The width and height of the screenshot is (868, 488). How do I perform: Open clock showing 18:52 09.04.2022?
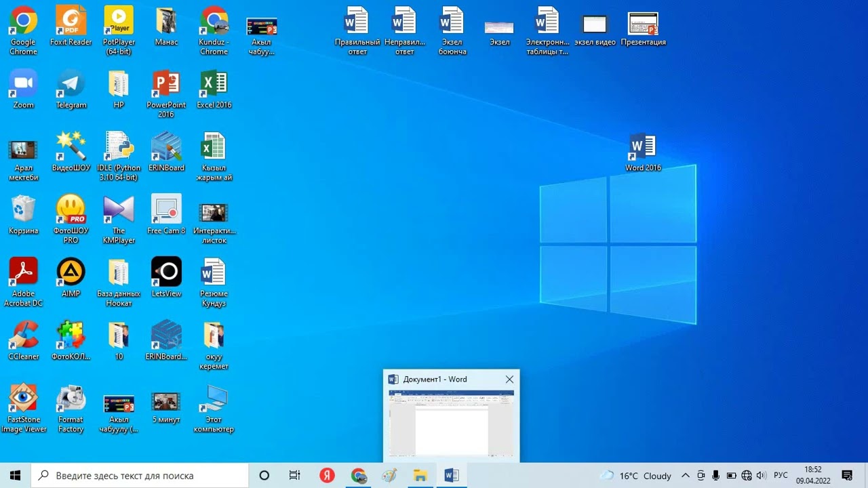pyautogui.click(x=813, y=475)
